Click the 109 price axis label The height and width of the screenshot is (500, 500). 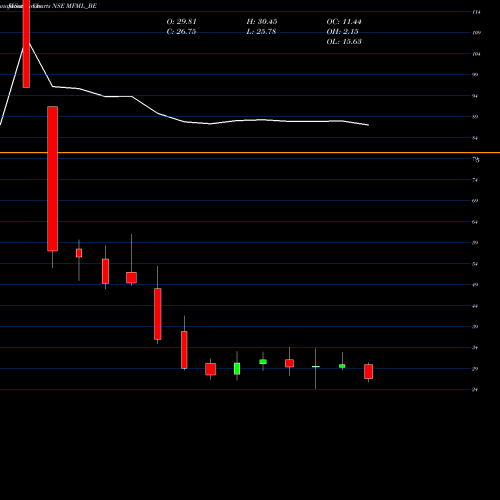(x=476, y=33)
